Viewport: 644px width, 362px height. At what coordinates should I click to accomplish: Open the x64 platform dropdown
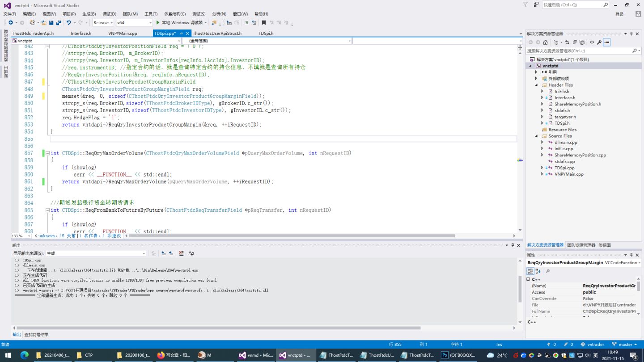coord(134,23)
